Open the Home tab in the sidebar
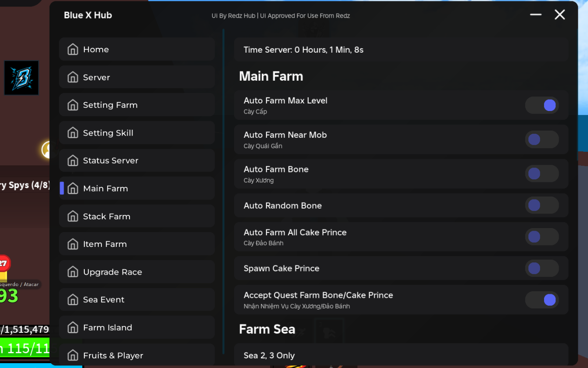Image resolution: width=588 pixels, height=368 pixels. point(137,49)
